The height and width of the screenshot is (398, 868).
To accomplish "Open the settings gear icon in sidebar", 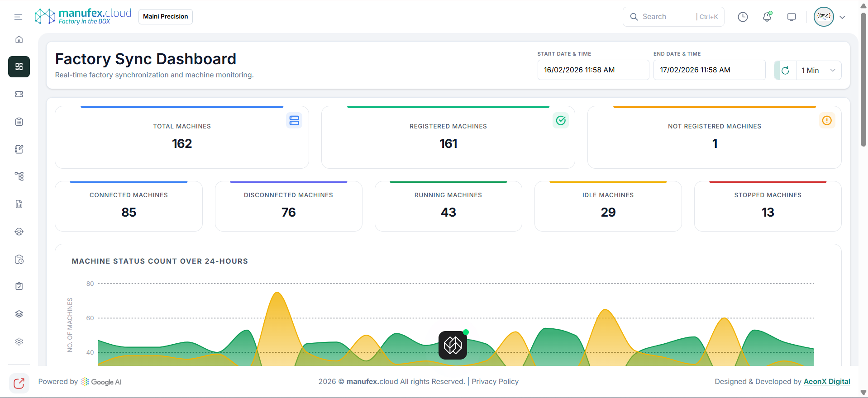I will point(19,341).
